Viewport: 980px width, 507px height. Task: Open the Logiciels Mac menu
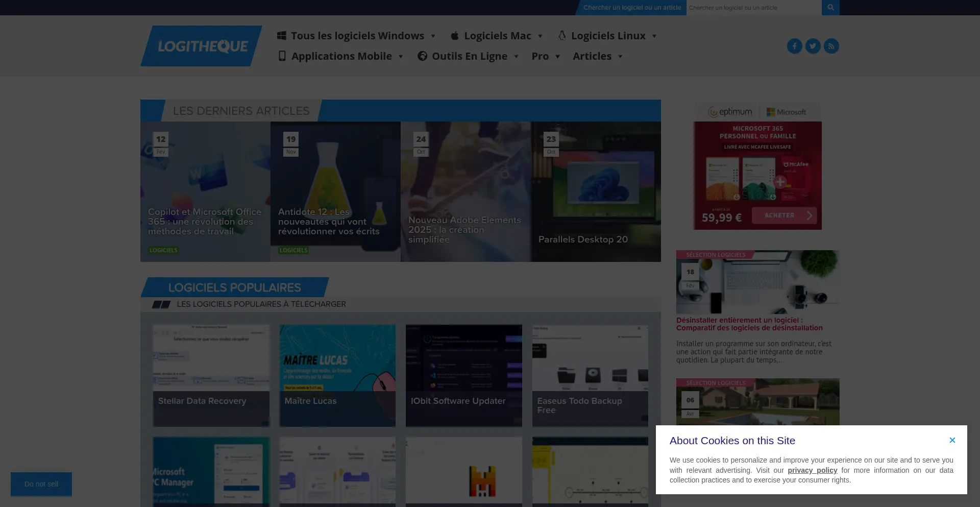497,36
